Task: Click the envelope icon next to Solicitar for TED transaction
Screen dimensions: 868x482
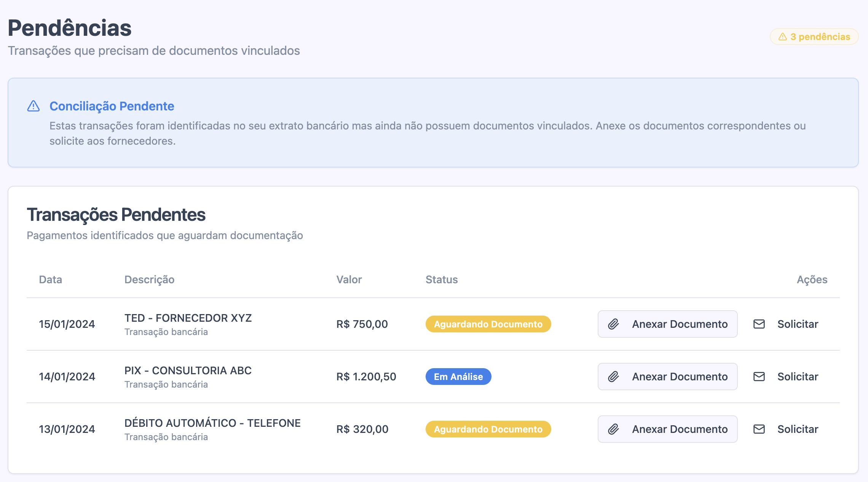Action: tap(759, 324)
